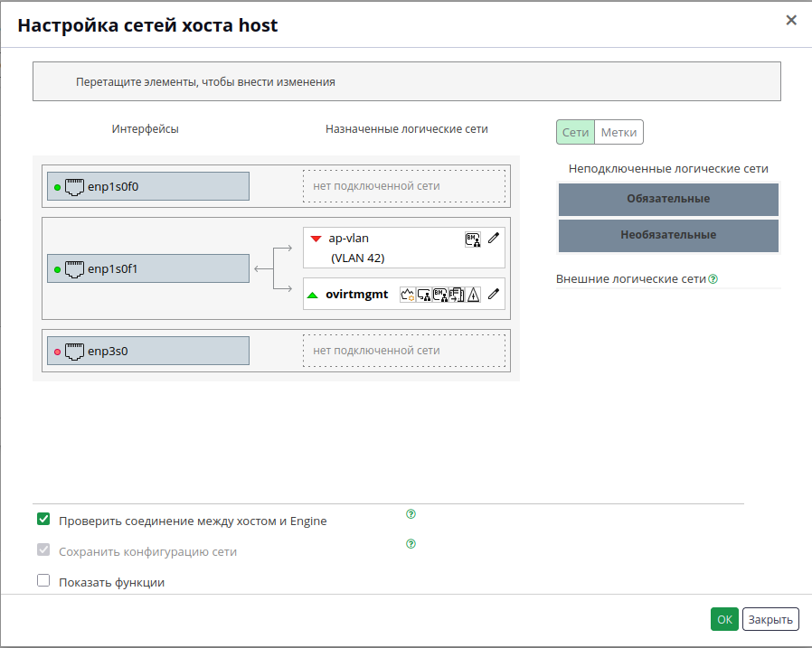Click the network port icon of enp1s0f1
The height and width of the screenshot is (648, 812).
[74, 269]
